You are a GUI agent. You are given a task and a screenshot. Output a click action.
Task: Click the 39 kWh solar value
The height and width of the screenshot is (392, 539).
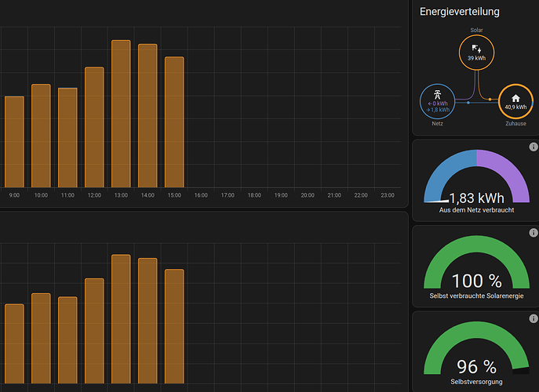tap(476, 59)
